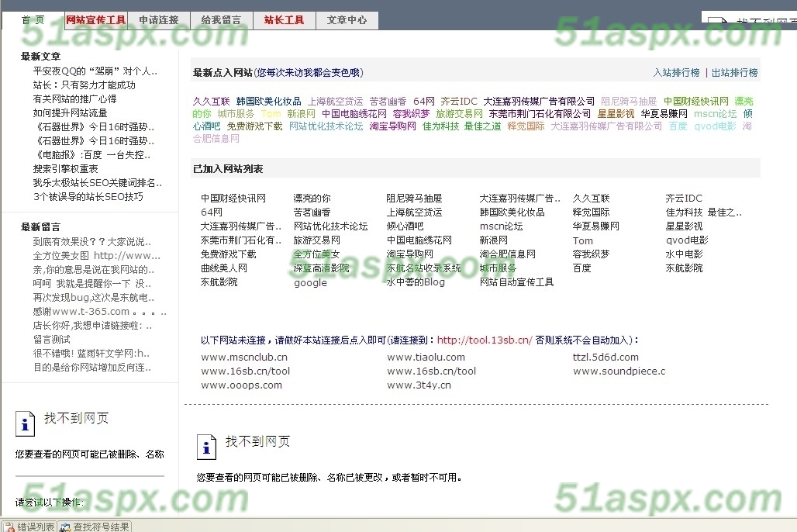The width and height of the screenshot is (797, 532).
Task: Open message 全方位美女图 http://www
Action: click(97, 255)
